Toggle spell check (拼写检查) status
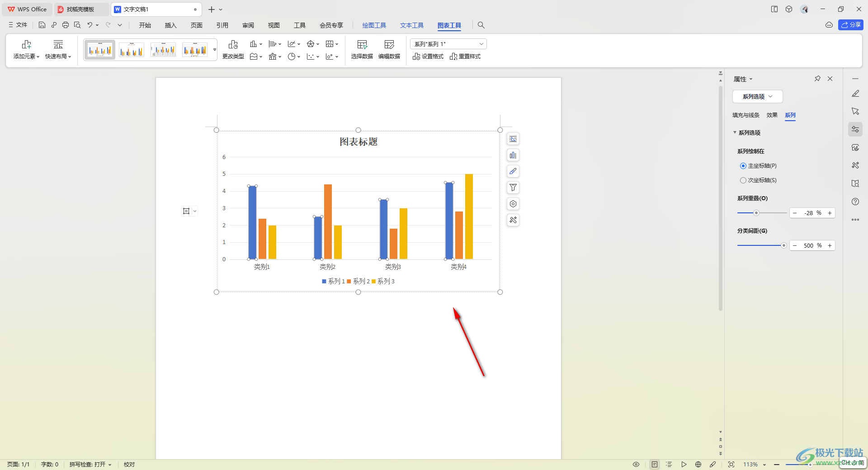The height and width of the screenshot is (470, 868). 90,465
